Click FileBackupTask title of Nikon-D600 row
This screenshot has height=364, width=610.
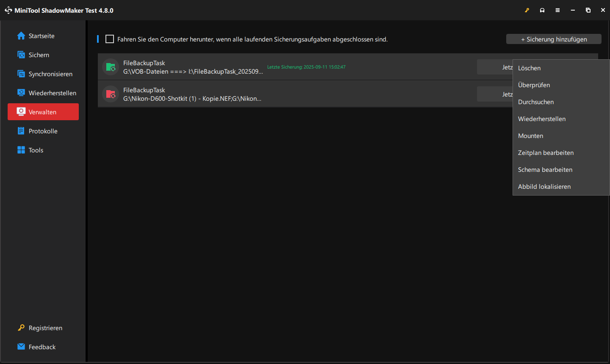(144, 90)
